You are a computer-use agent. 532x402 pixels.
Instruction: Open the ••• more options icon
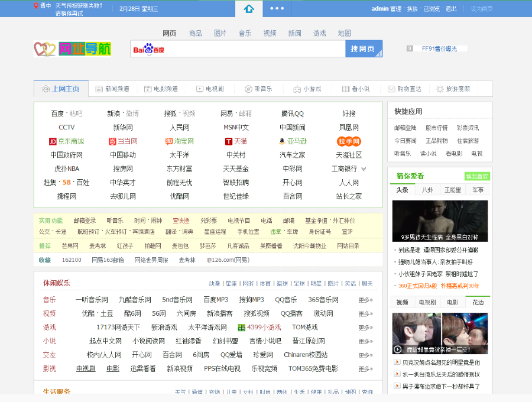point(277,8)
